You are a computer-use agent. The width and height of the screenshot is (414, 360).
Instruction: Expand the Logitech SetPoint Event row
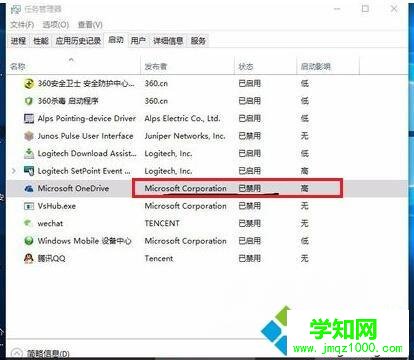pyautogui.click(x=13, y=171)
